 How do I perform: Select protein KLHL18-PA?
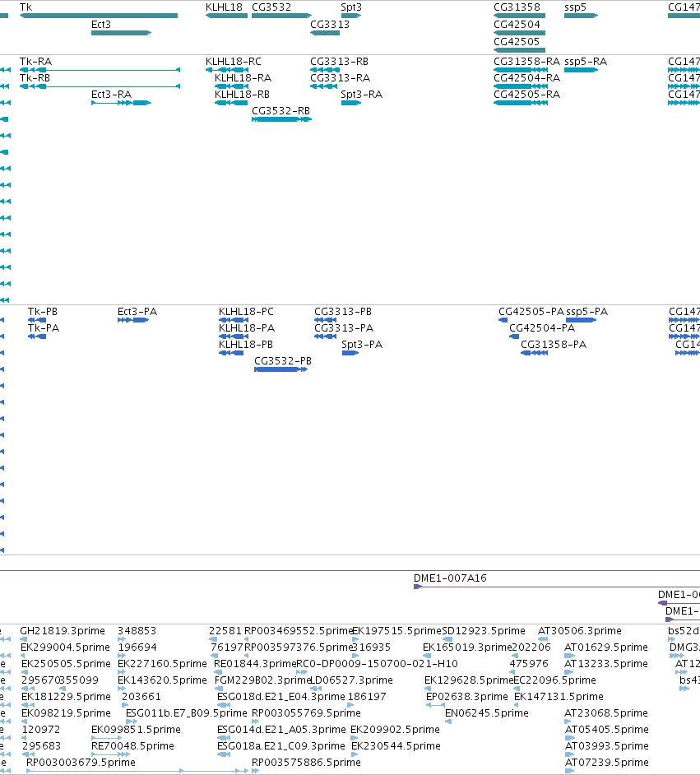pyautogui.click(x=234, y=336)
